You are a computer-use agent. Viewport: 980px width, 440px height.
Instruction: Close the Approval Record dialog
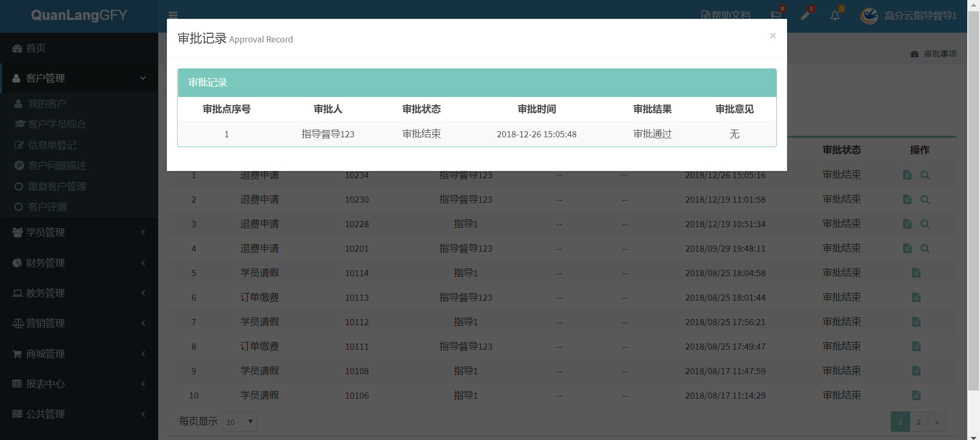point(772,36)
